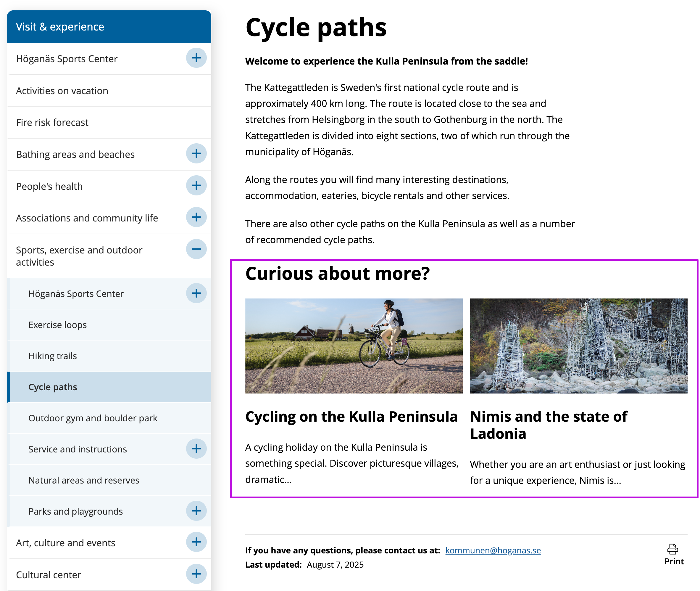
Task: Expand nested Höganäs Sports Center submenu
Action: pos(196,293)
